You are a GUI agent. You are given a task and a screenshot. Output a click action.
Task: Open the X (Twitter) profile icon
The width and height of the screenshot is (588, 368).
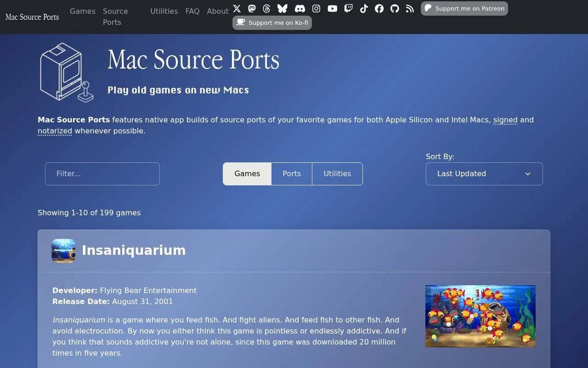click(x=237, y=8)
